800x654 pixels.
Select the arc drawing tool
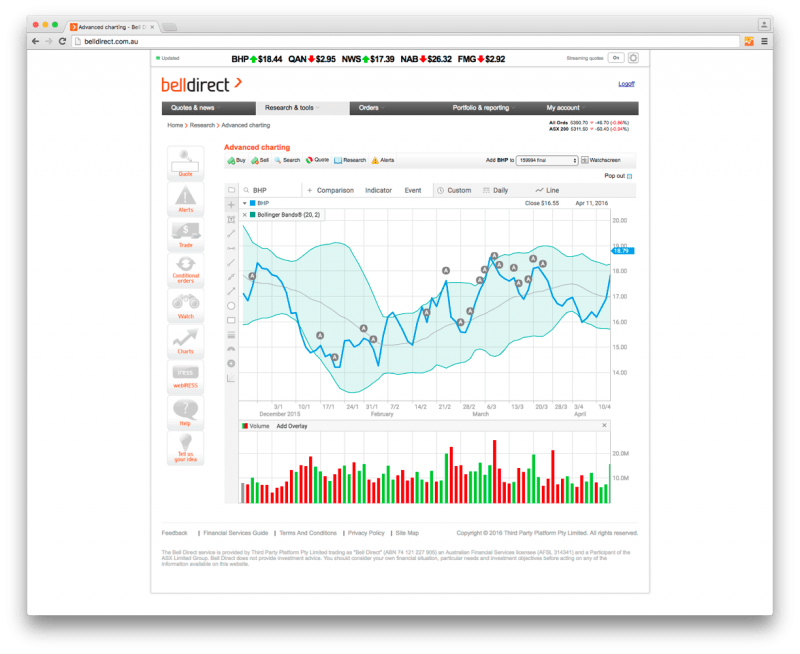point(231,349)
